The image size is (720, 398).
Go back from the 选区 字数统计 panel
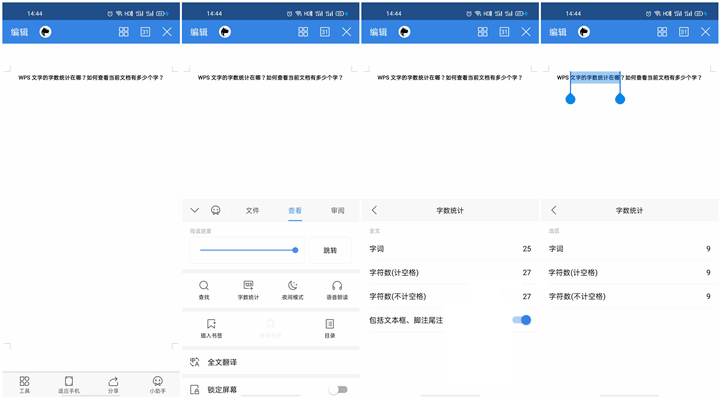click(x=554, y=210)
